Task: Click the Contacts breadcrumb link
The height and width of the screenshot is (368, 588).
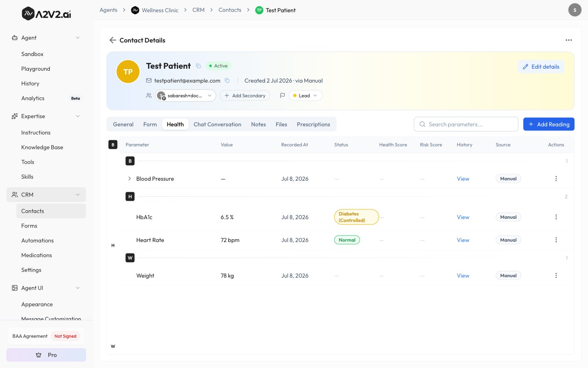Action: pyautogui.click(x=230, y=10)
